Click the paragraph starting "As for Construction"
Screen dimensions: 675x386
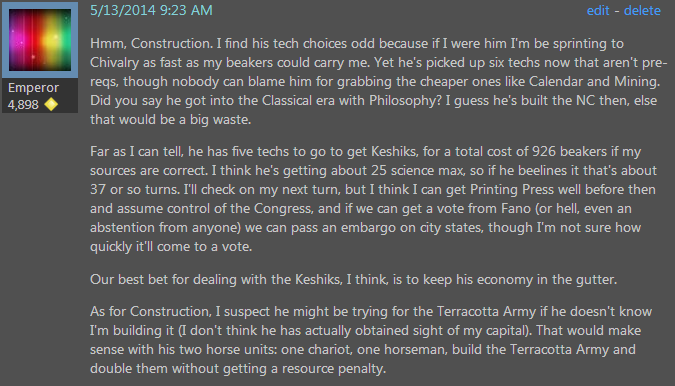(x=371, y=340)
